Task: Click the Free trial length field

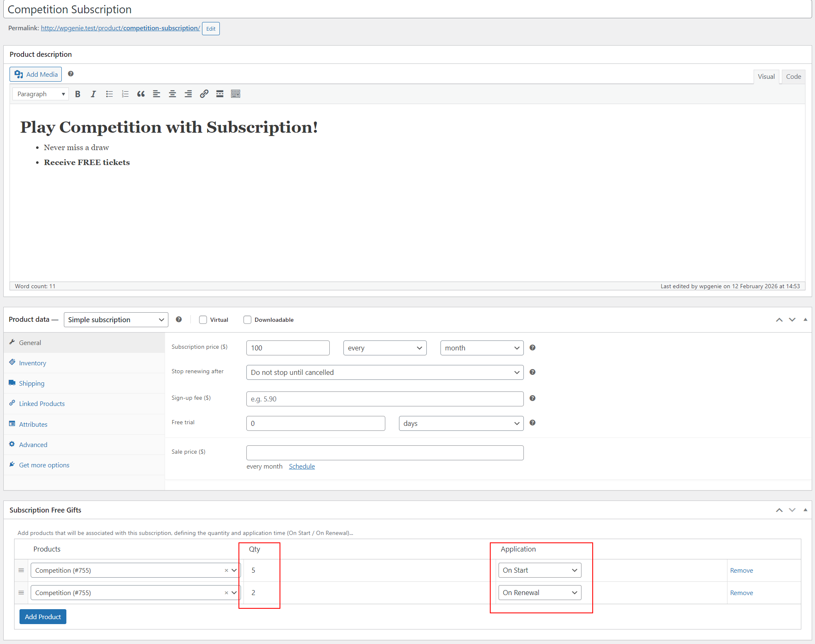Action: [316, 423]
